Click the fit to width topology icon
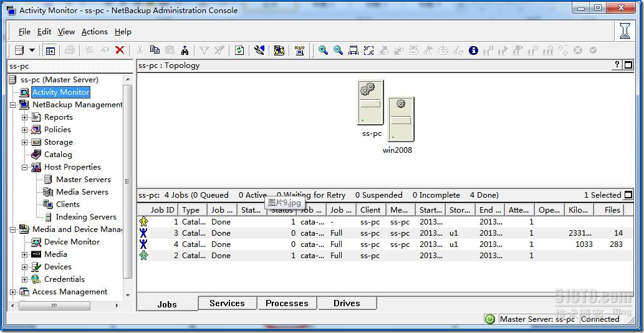 (353, 51)
